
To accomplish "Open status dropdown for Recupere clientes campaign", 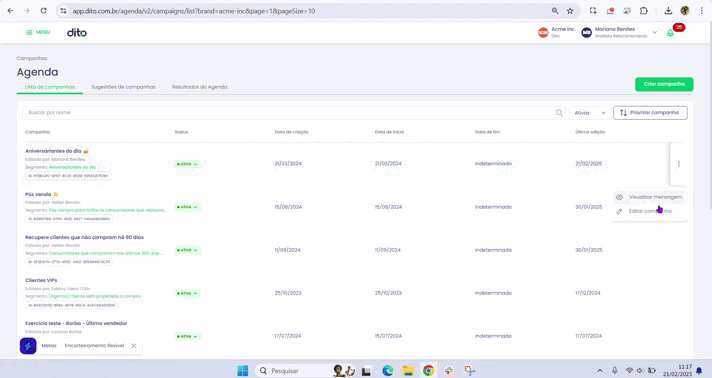I will [x=187, y=250].
